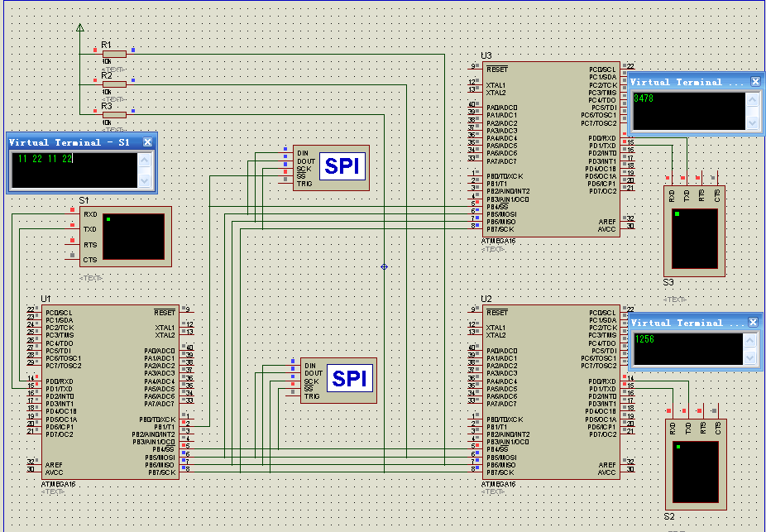This screenshot has width=766, height=532.
Task: Click resistor R3 symbol
Action: click(113, 114)
